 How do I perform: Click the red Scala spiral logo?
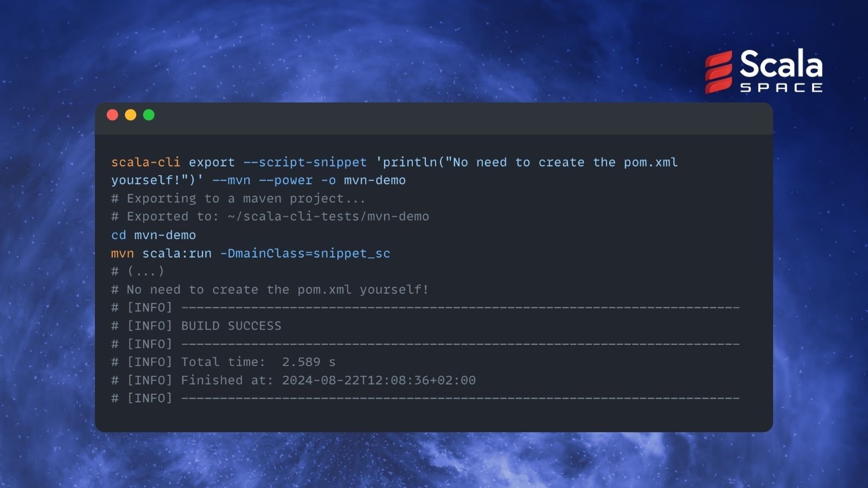718,72
